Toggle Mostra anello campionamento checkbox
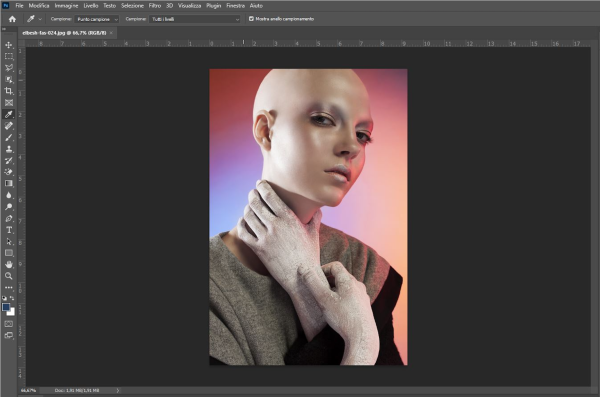 click(x=251, y=19)
